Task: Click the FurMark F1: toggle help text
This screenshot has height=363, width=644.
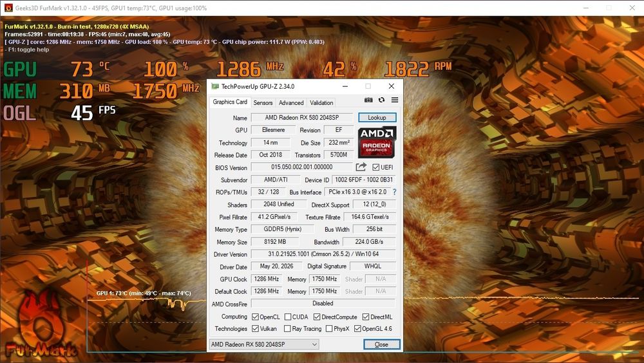Action: (x=28, y=50)
